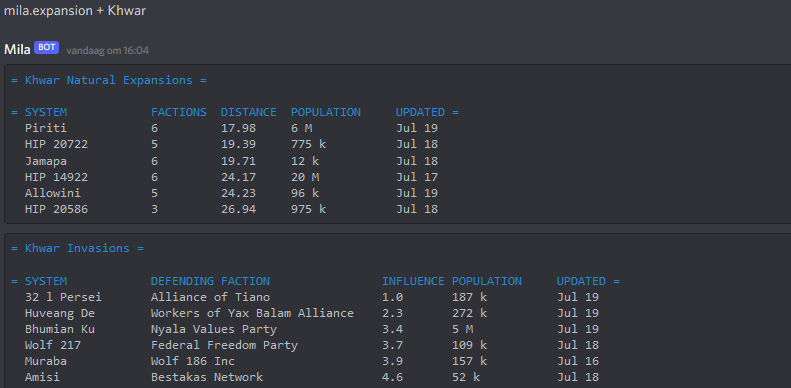Click the Wolf 217 system name
Viewport: 791px width, 388px height.
click(x=53, y=345)
